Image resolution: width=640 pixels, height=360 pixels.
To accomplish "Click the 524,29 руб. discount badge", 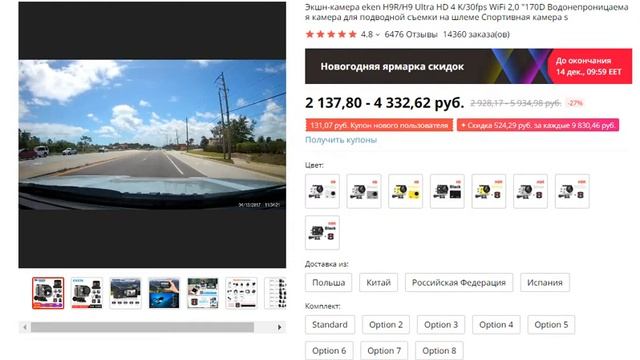I will (538, 125).
